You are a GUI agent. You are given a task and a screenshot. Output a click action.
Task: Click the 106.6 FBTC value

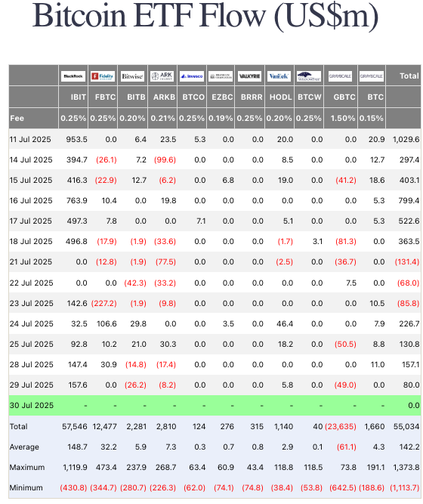point(107,323)
